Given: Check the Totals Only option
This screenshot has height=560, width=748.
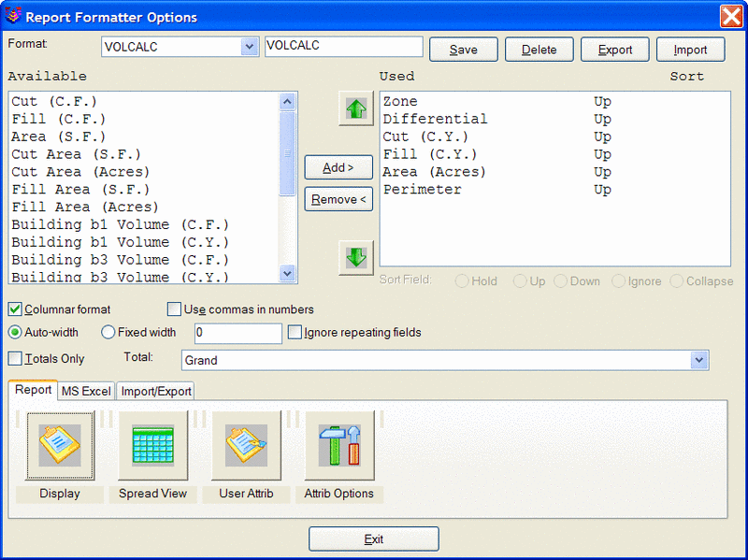Looking at the screenshot, I should [x=15, y=358].
